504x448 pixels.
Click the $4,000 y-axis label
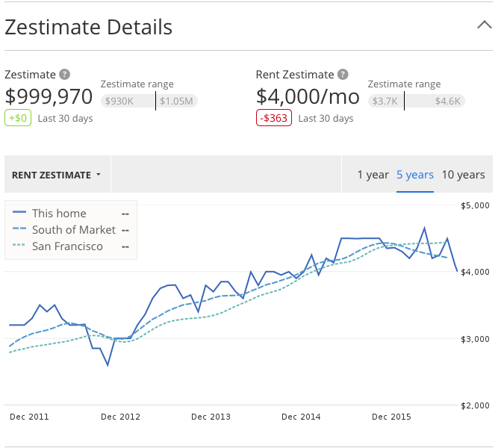(x=475, y=272)
